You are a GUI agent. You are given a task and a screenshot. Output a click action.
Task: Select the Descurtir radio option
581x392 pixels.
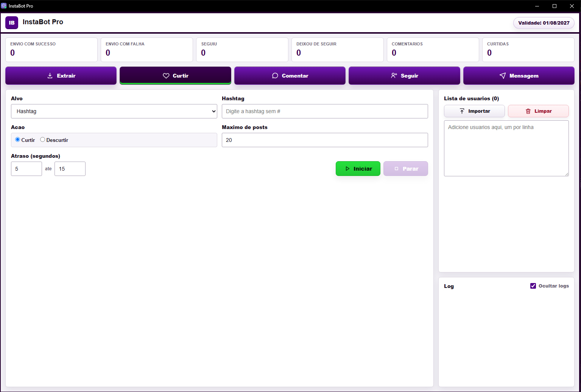(42, 140)
